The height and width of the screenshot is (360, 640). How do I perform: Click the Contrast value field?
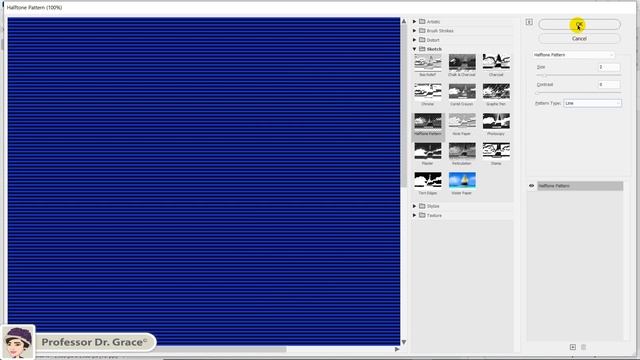[x=609, y=84]
